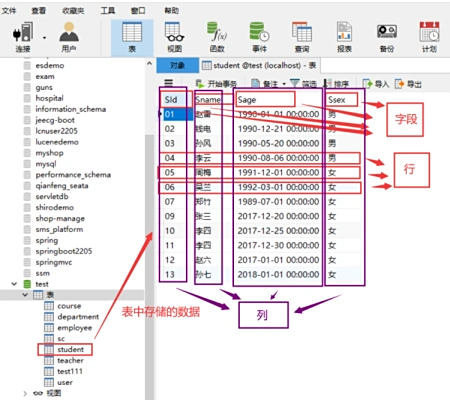This screenshot has width=450, height=400.
Task: Open the 连接 dropdown arrow
Action: [44, 38]
